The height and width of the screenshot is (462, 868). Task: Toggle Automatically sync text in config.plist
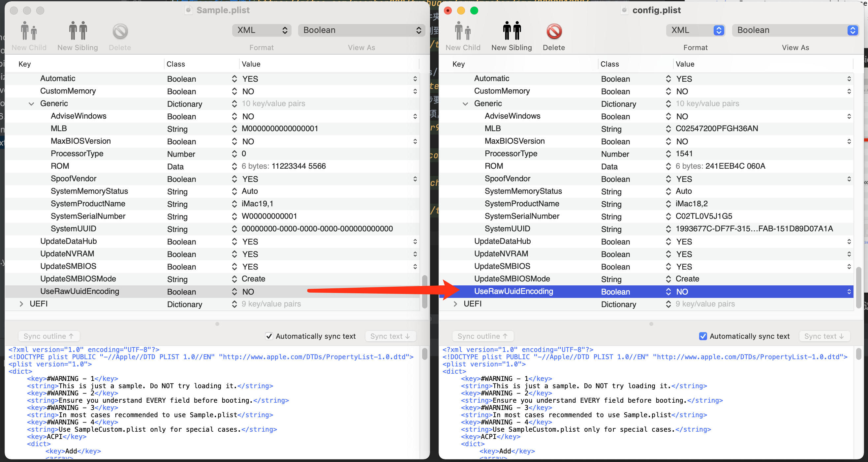pos(703,336)
